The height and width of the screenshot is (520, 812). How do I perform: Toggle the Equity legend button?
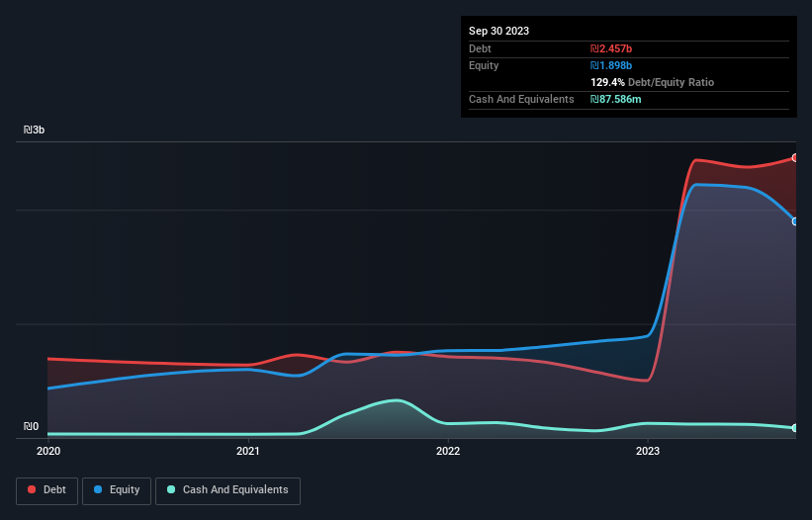click(117, 490)
